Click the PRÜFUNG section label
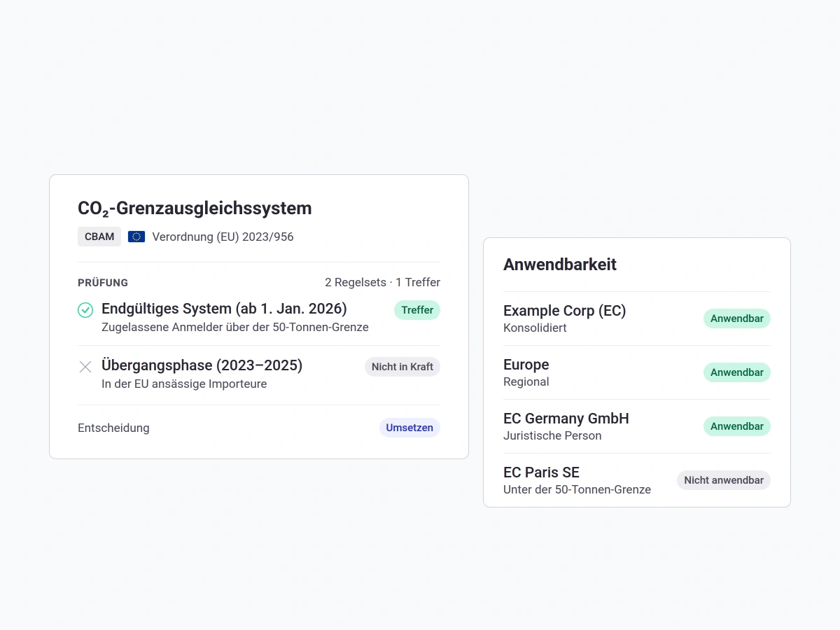This screenshot has width=840, height=630. click(103, 283)
